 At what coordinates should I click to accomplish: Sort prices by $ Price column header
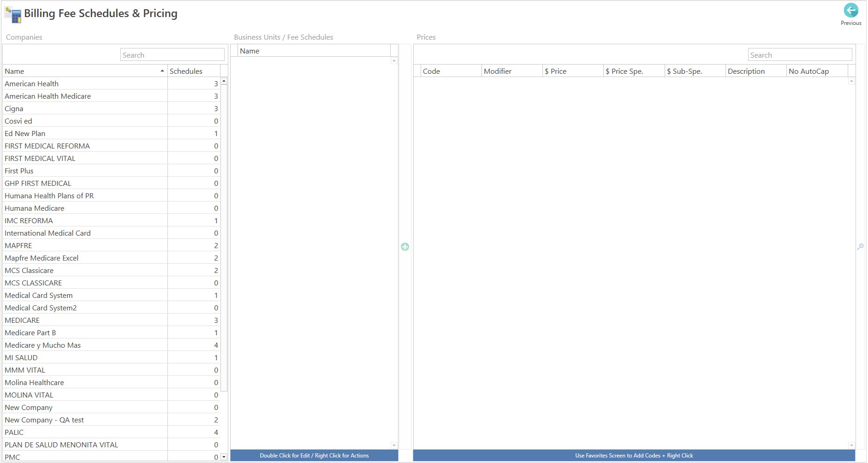pyautogui.click(x=573, y=71)
